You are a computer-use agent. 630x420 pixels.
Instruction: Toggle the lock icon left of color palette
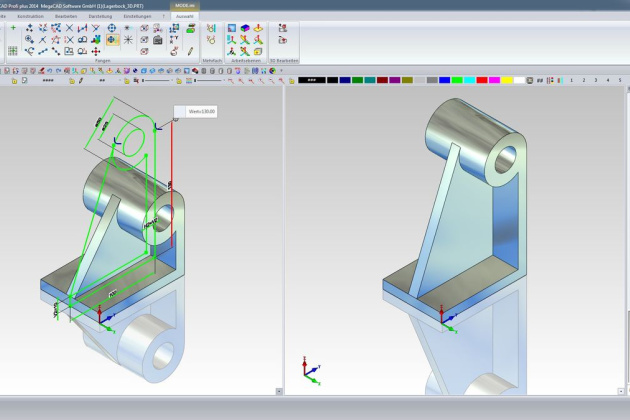click(291, 80)
